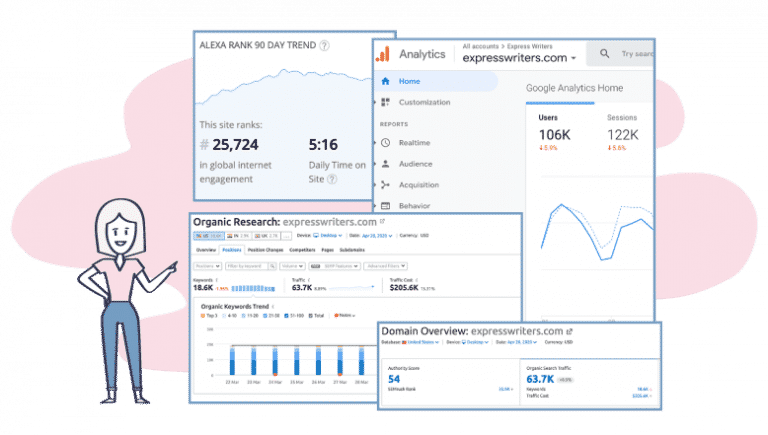The image size is (768, 435).
Task: Toggle 4-10 checkbox in keywords trend legend
Action: (x=224, y=315)
